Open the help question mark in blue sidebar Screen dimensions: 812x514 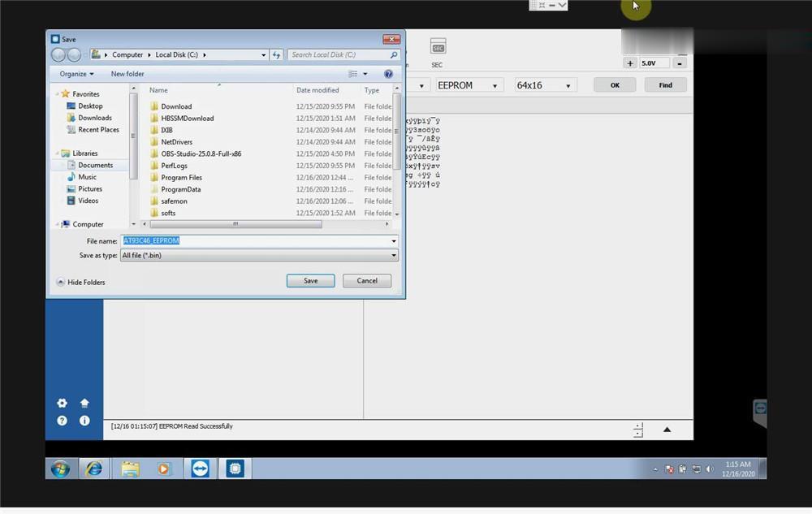63,421
